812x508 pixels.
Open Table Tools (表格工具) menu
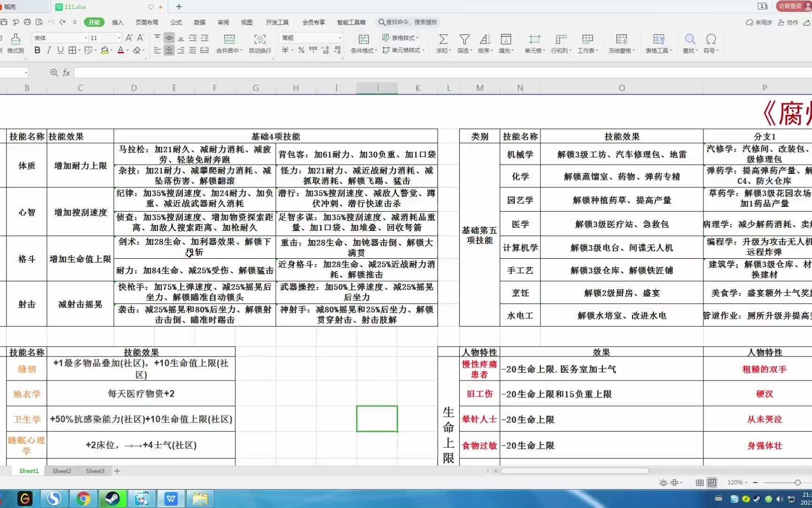659,43
